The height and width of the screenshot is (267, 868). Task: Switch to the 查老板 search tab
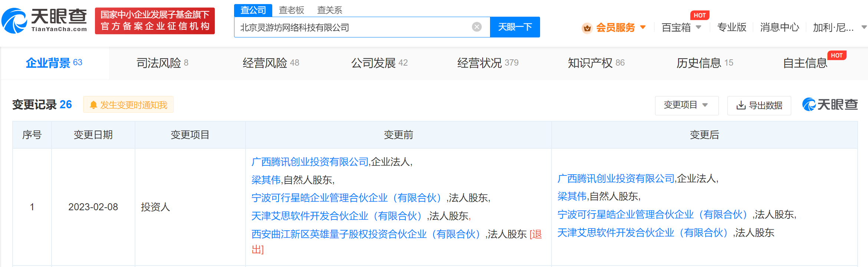(291, 10)
